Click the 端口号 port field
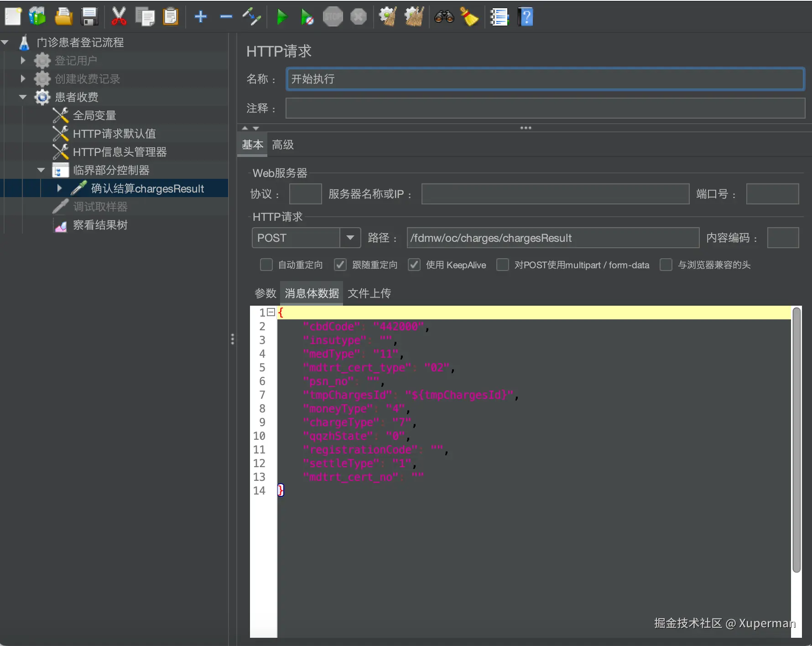This screenshot has height=646, width=812. click(772, 194)
